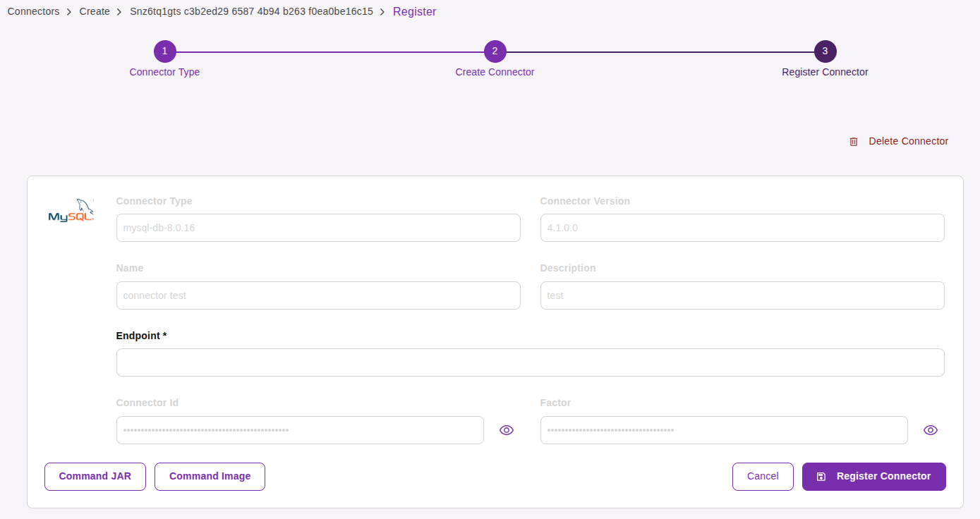Screen dimensions: 980x519
Task: Click the trash icon beside Delete Connector
Action: coord(854,141)
